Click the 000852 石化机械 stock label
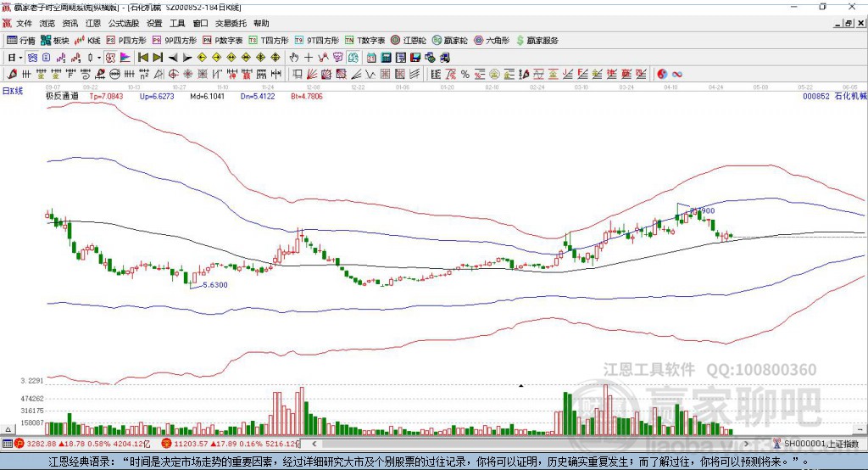The width and height of the screenshot is (868, 470). point(835,96)
